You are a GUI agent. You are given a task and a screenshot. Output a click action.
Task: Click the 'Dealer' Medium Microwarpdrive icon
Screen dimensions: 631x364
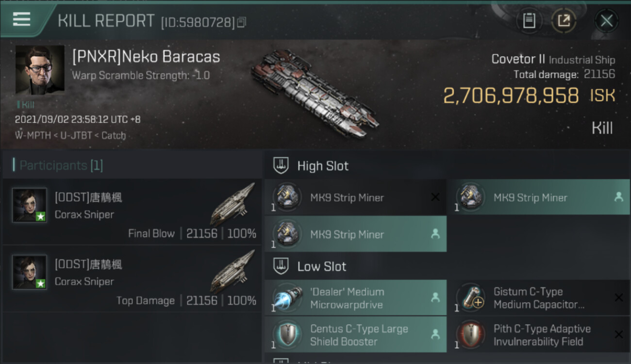coord(287,298)
